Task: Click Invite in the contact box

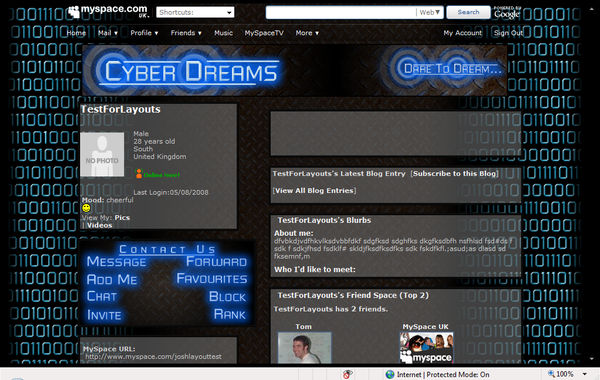Action: pos(104,315)
